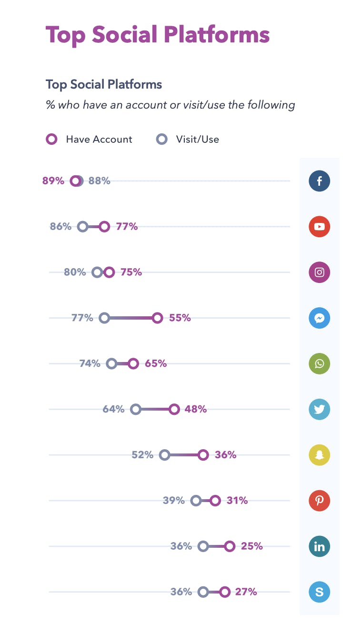
Task: Click the 65% WhatsApp account data point
Action: (133, 364)
